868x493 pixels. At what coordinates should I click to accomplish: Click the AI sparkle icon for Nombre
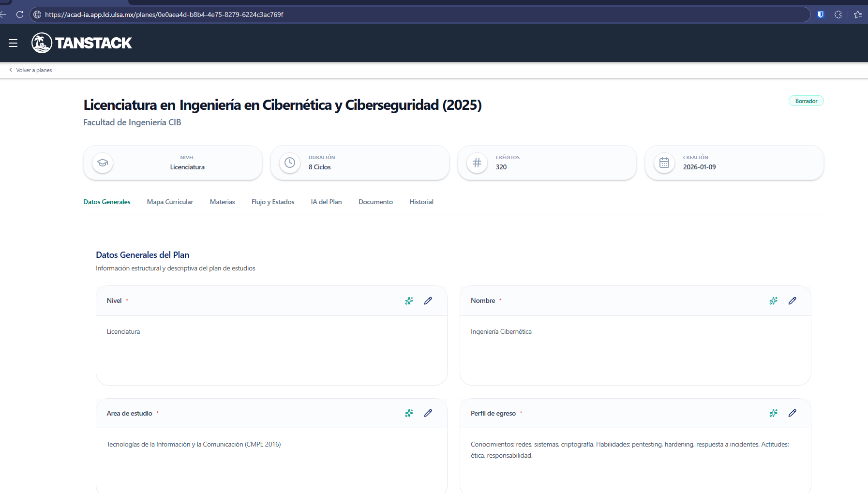pyautogui.click(x=773, y=301)
